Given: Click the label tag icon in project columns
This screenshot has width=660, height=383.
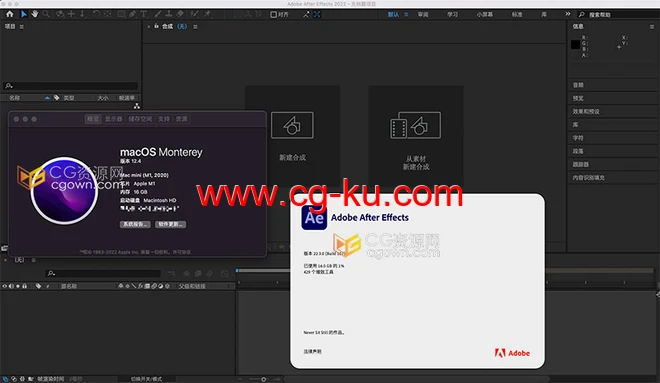Looking at the screenshot, I should tap(56, 98).
